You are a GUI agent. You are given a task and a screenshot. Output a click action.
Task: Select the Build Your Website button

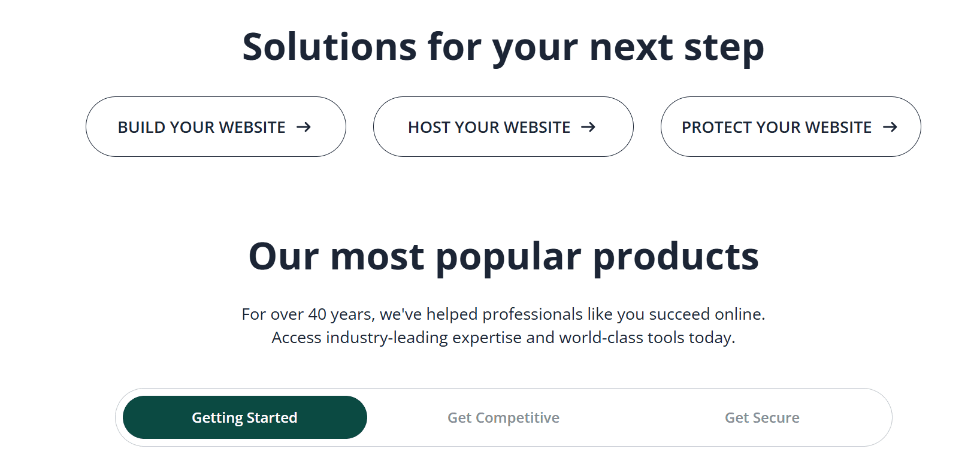click(215, 127)
